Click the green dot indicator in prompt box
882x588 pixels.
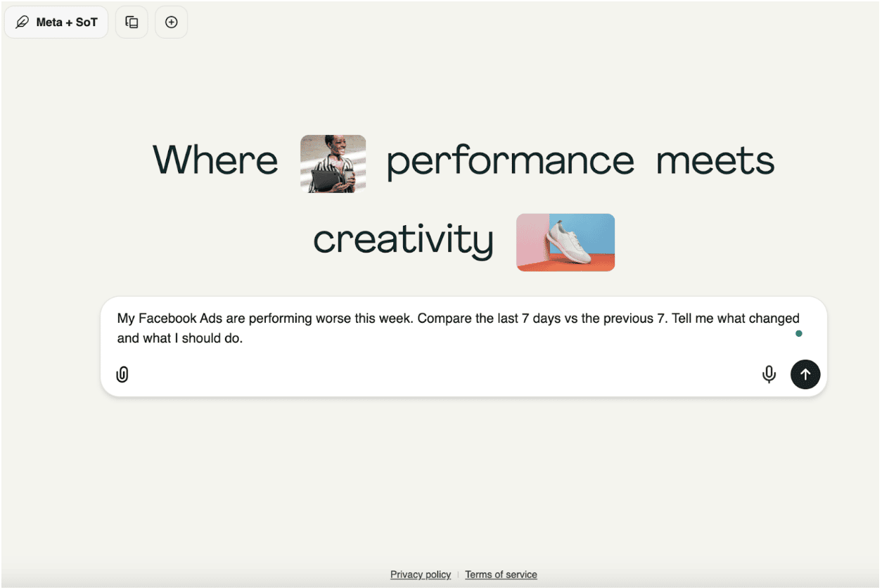798,333
